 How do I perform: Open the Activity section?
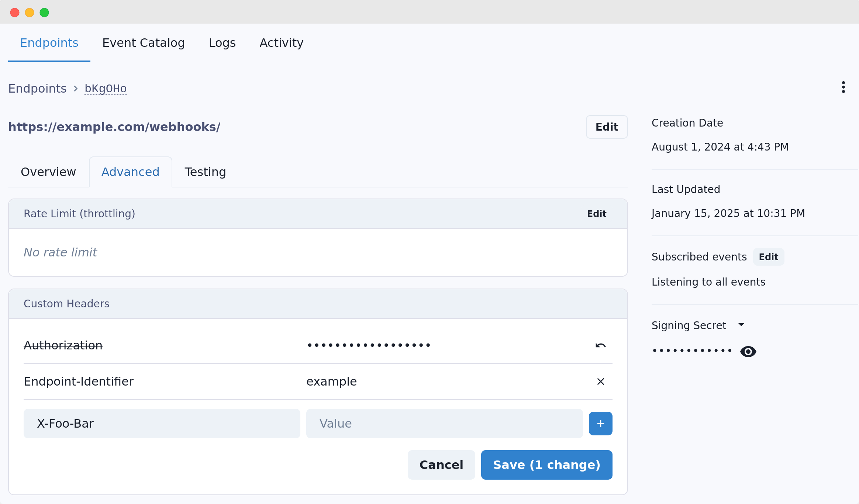[281, 43]
